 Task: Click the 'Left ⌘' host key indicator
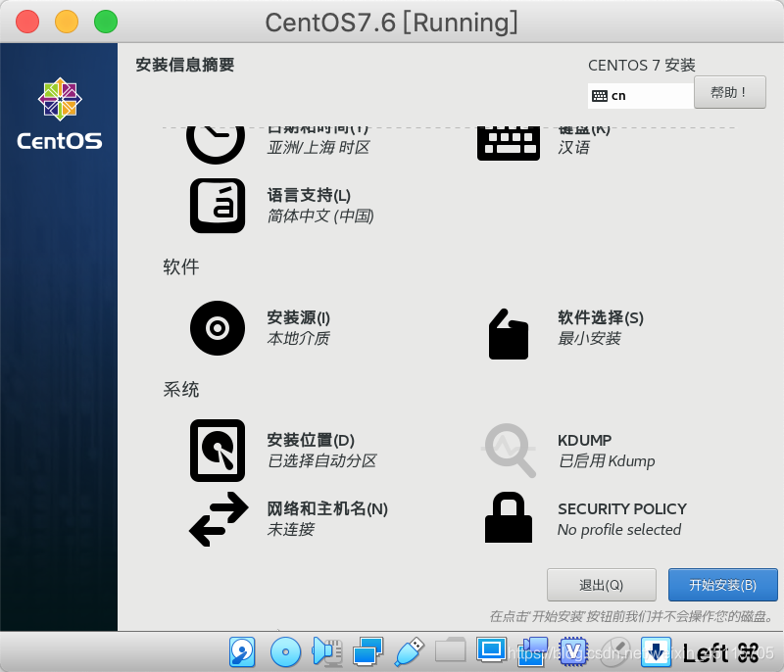(x=721, y=653)
